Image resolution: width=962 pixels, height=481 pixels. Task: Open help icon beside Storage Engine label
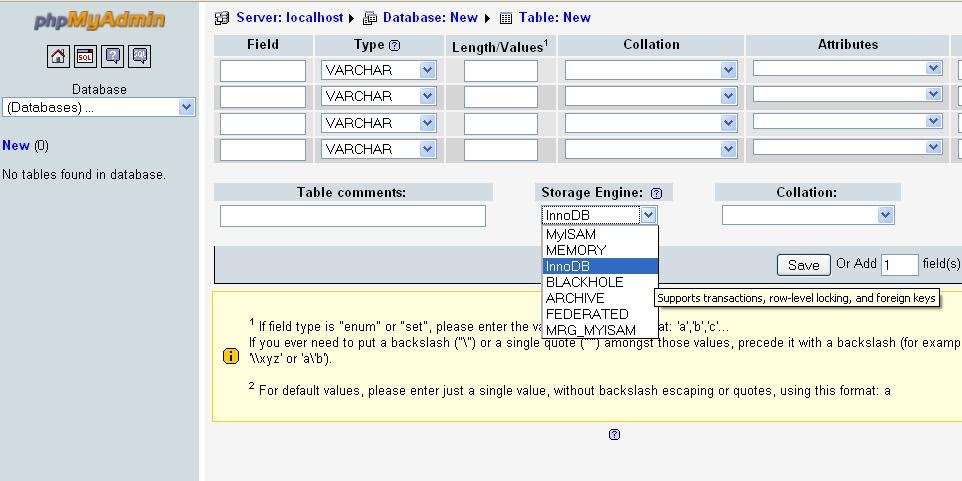point(656,193)
